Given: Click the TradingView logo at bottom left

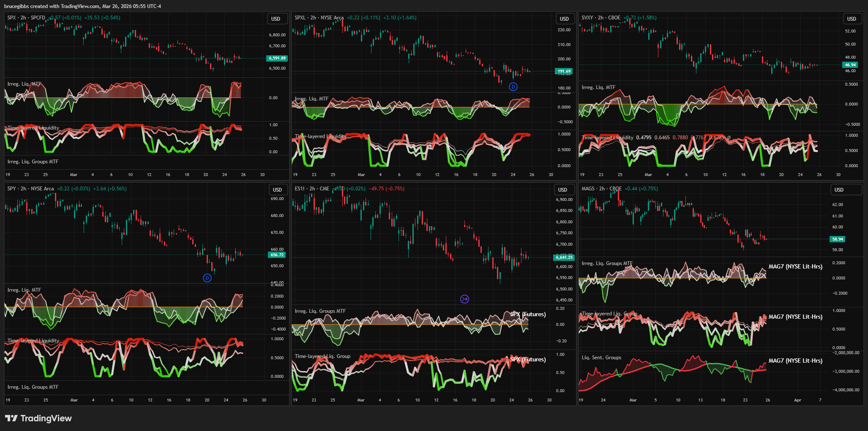Looking at the screenshot, I should 38,418.
